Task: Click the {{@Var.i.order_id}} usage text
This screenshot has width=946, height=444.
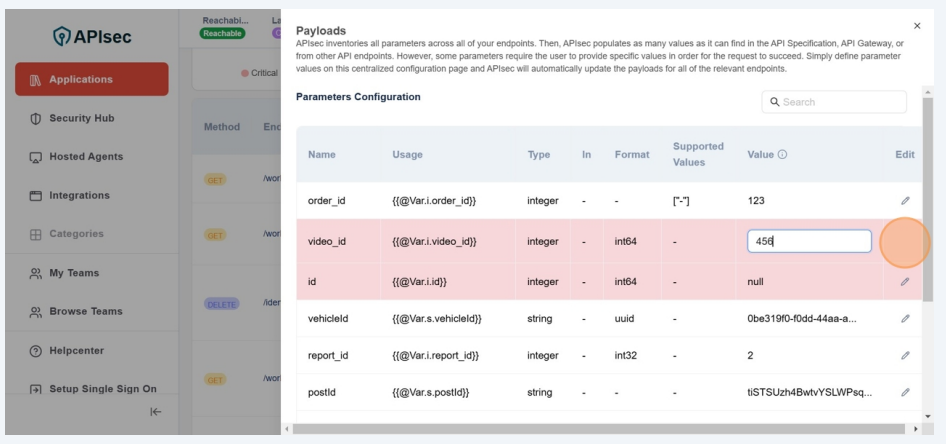Action: 434,200
